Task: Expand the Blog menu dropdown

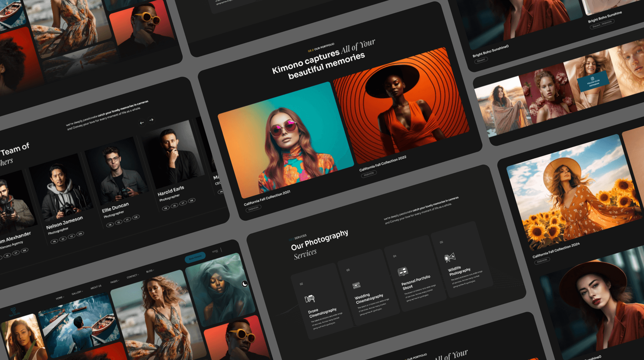Action: [150, 271]
